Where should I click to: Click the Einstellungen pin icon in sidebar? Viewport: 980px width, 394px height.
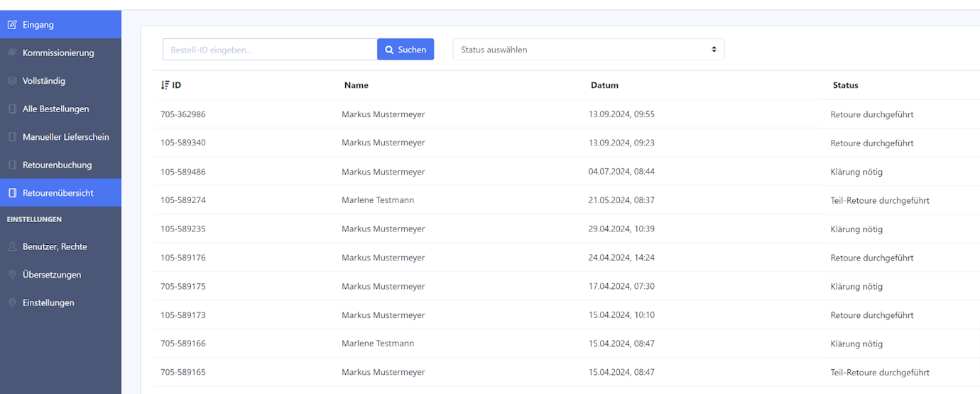(12, 302)
